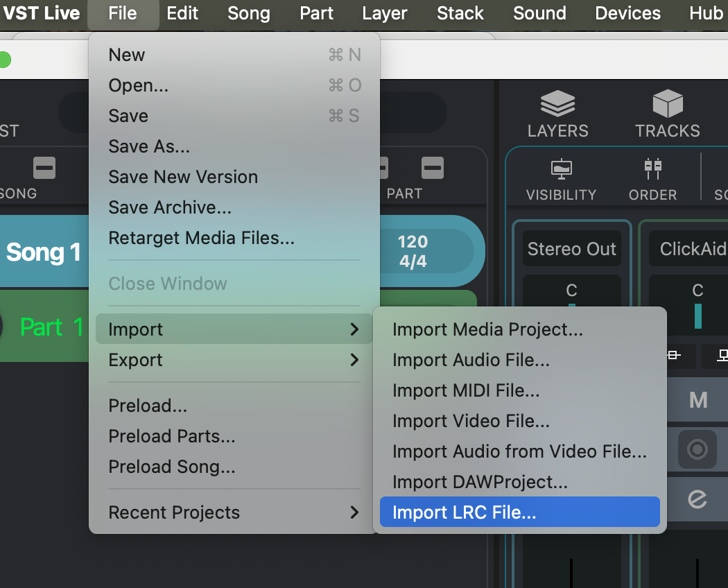
Task: Toggle mute on the ClickAid channel
Action: tap(697, 400)
